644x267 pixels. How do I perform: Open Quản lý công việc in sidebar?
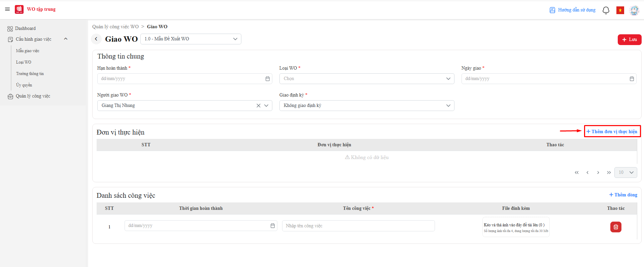click(x=33, y=96)
